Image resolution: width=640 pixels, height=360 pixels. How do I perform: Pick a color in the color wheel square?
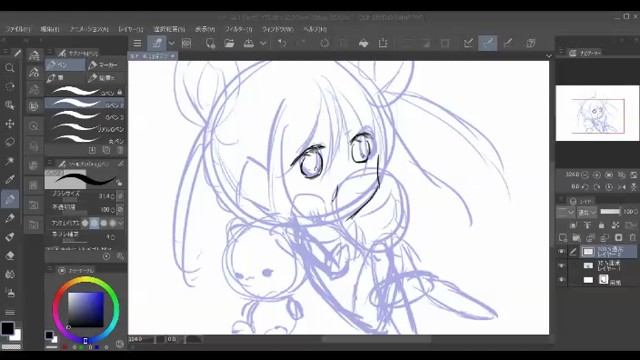85,310
